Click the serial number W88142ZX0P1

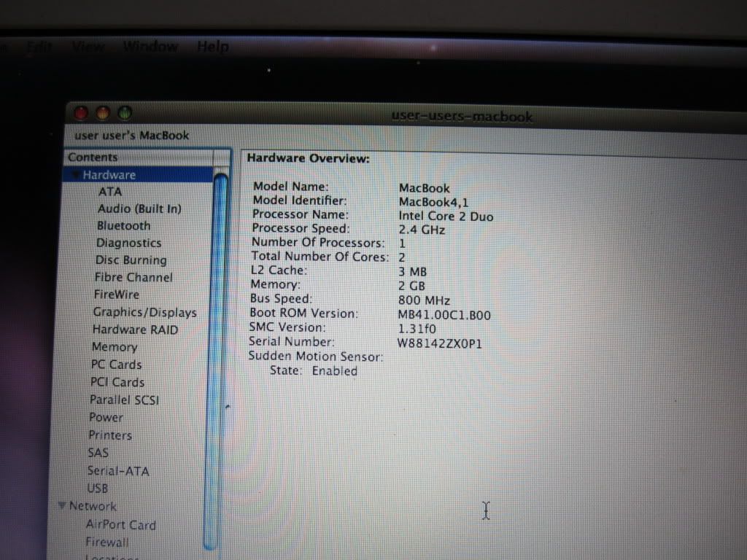[x=440, y=343]
